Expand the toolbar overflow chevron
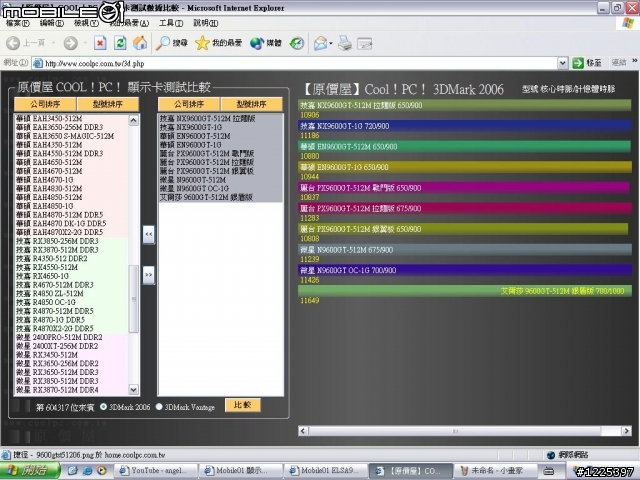This screenshot has width=640, height=480. click(x=635, y=61)
